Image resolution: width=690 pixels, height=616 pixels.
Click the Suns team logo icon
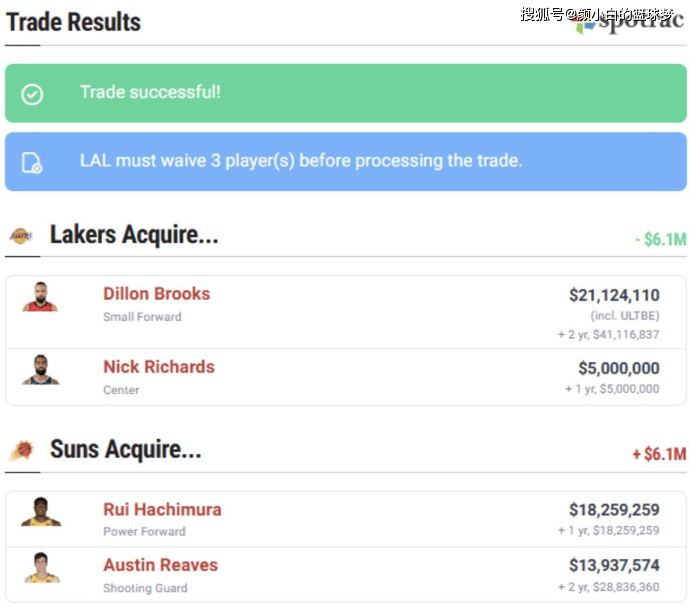tap(22, 450)
